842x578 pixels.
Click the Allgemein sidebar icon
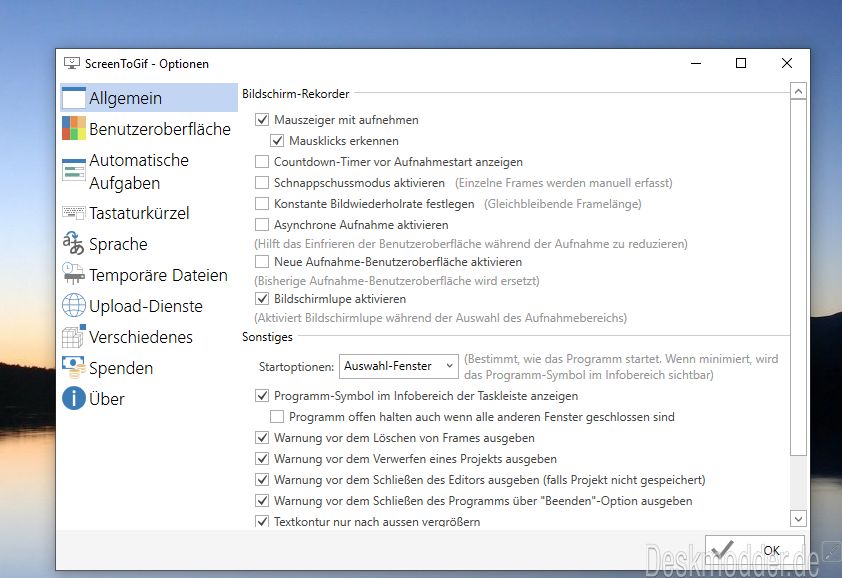tap(74, 98)
